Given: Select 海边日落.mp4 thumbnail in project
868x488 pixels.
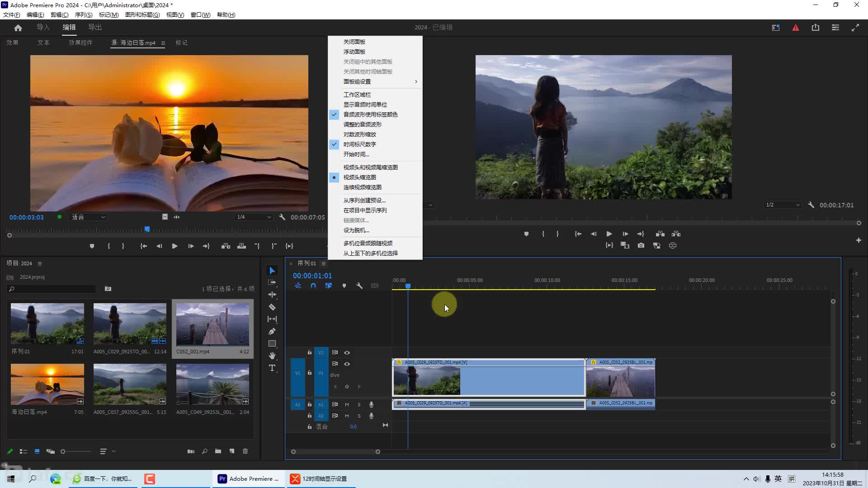Looking at the screenshot, I should [x=47, y=384].
